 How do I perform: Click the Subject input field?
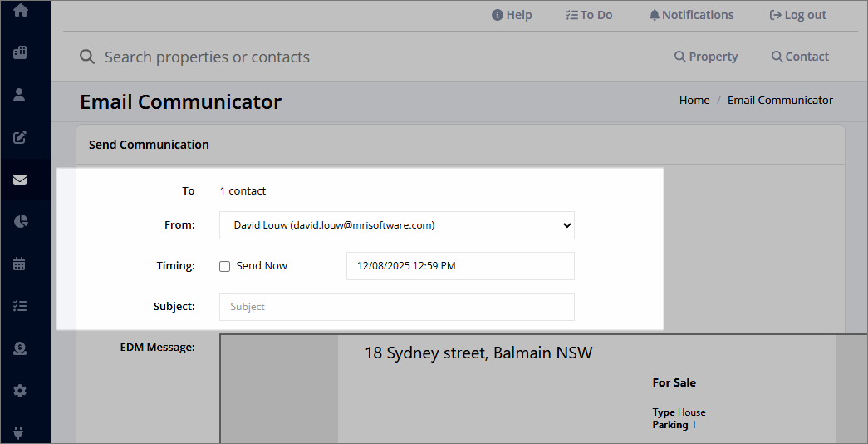[397, 307]
